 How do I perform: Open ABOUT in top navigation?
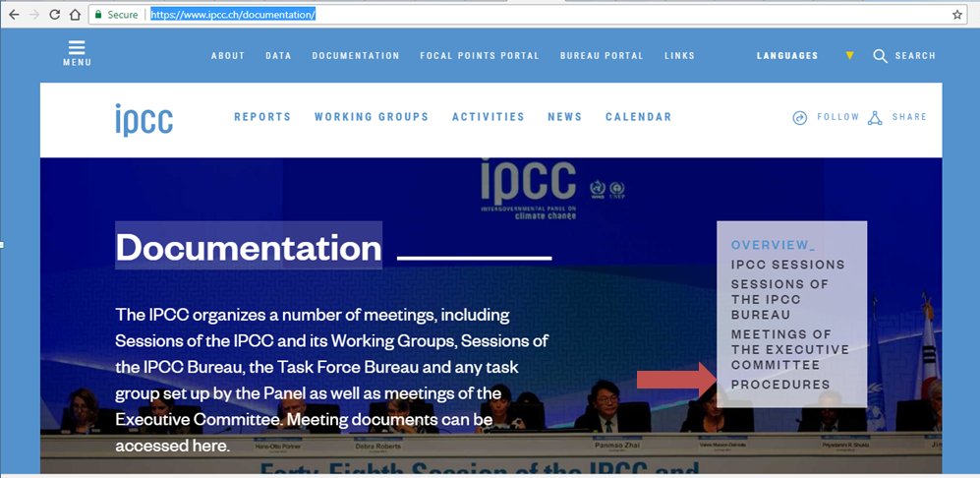pyautogui.click(x=228, y=56)
